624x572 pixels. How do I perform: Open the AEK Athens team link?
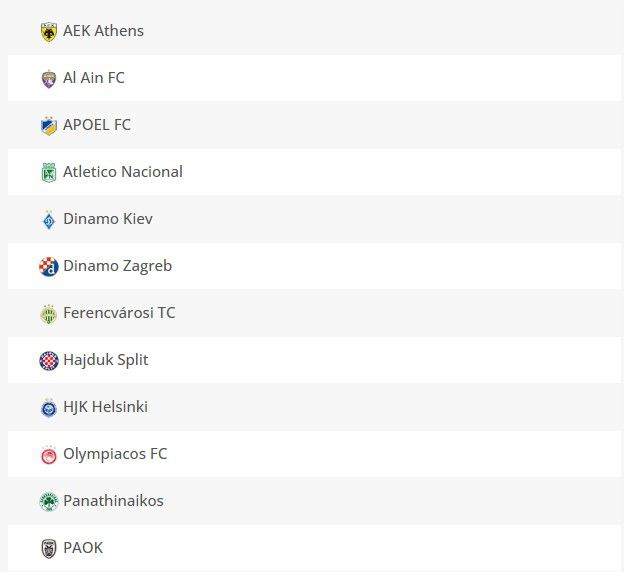103,31
